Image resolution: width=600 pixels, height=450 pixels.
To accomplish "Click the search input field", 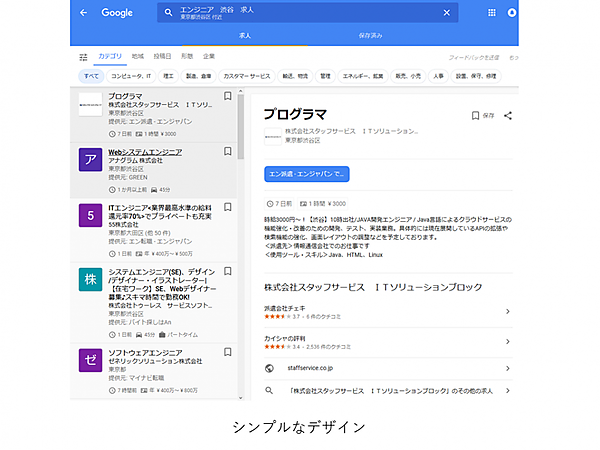I will tap(300, 13).
